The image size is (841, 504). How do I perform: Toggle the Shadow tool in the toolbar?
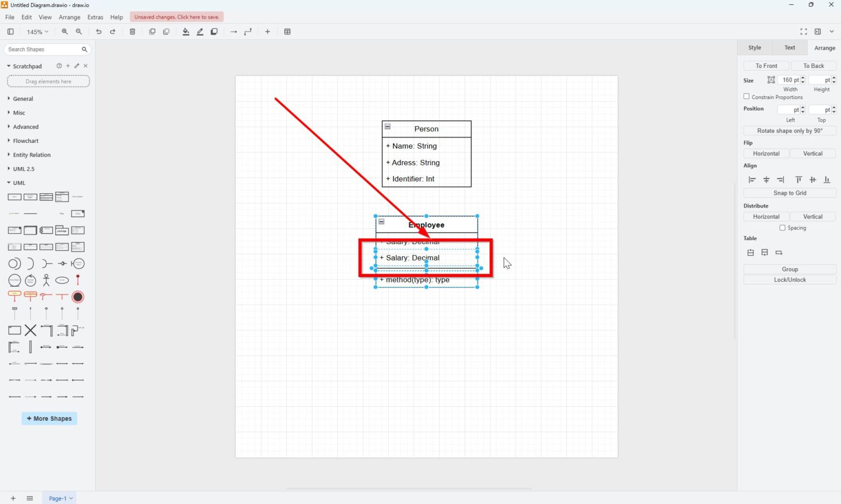214,31
